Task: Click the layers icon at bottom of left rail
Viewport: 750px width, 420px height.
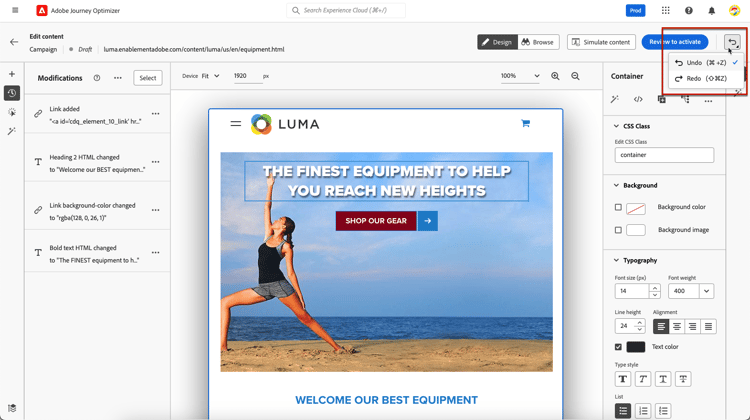Action: [12, 408]
